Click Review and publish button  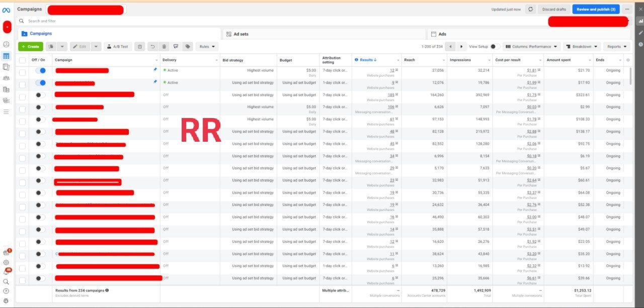coord(596,9)
